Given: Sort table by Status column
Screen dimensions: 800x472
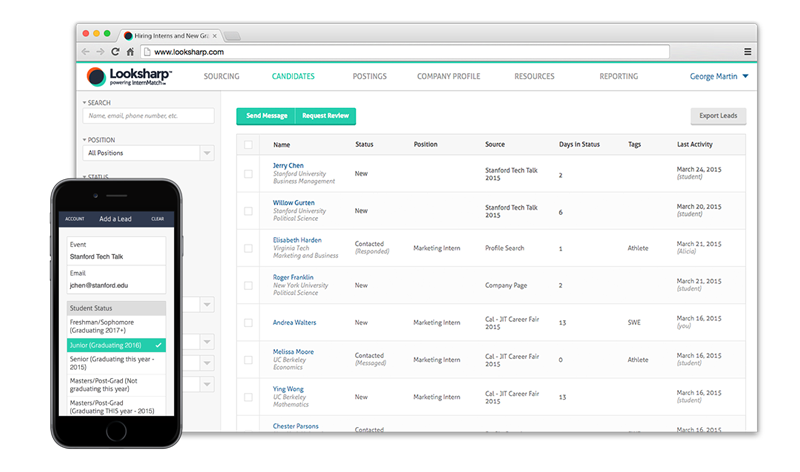Looking at the screenshot, I should point(364,144).
